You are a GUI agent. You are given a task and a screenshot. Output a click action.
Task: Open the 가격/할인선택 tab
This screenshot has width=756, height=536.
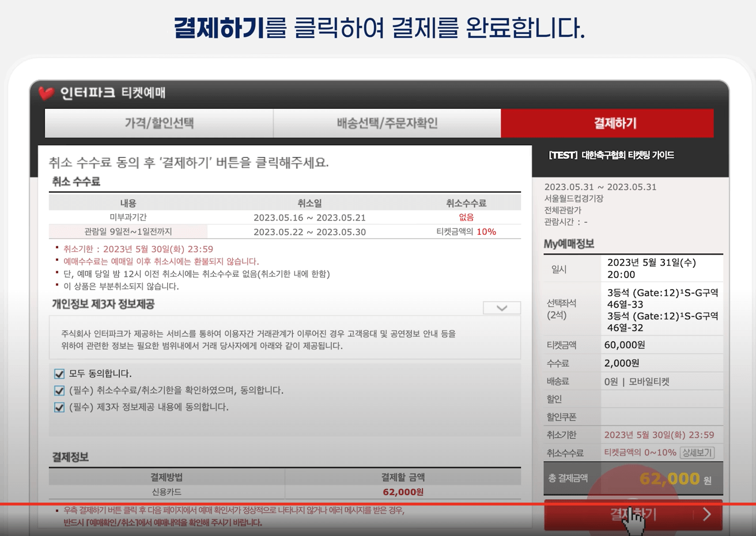coord(159,123)
